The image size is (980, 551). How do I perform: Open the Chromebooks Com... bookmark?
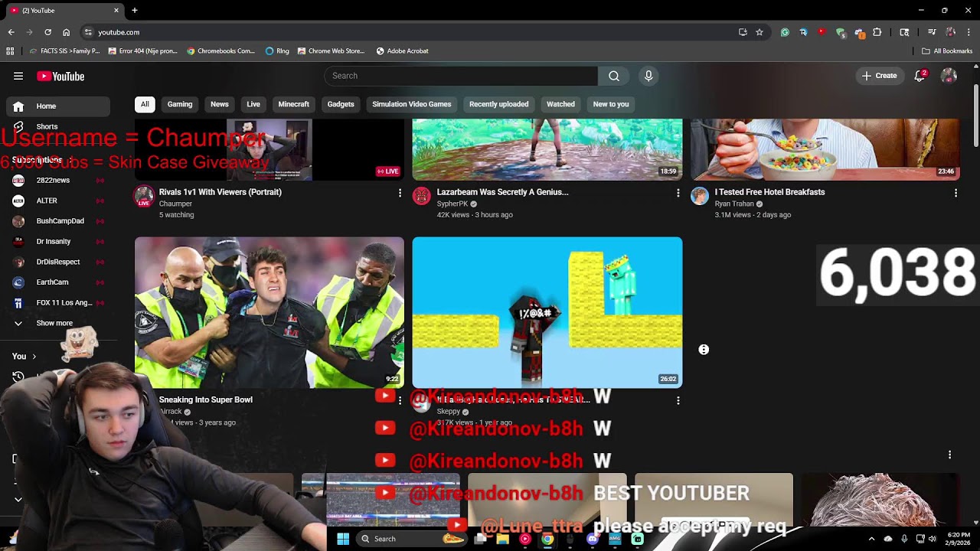point(220,51)
